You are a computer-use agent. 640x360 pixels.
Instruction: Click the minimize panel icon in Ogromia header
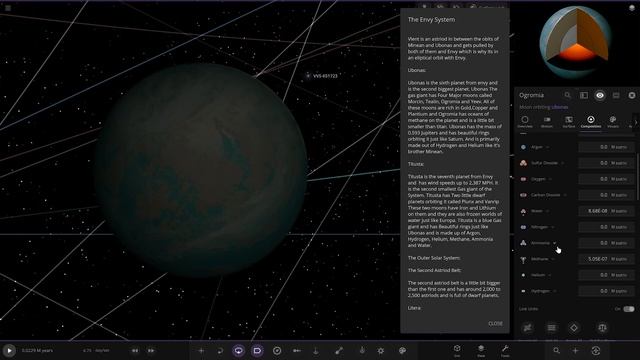pyautogui.click(x=616, y=95)
